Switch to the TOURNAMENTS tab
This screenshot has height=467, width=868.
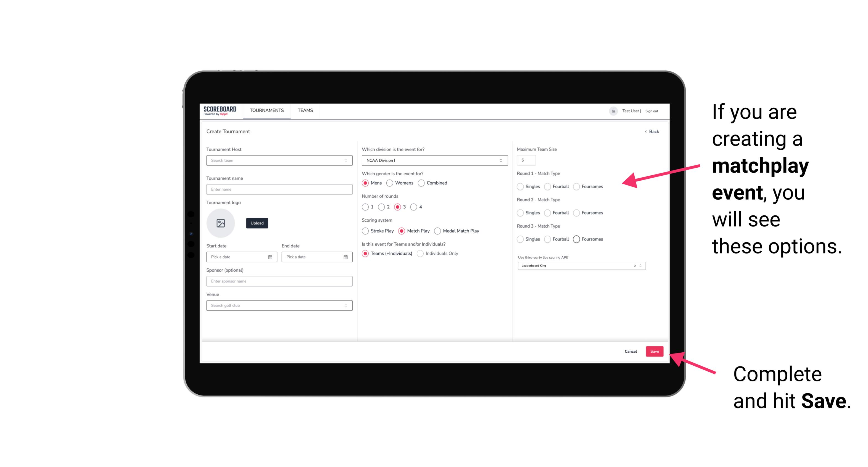point(266,110)
